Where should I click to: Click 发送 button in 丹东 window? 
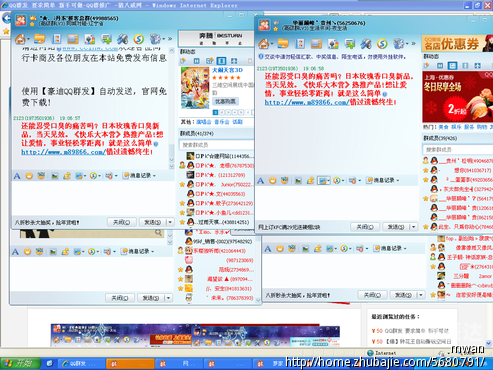(x=152, y=222)
